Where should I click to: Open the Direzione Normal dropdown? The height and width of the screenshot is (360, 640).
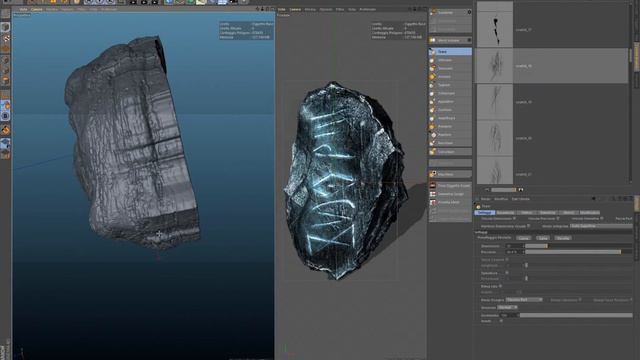(507, 307)
